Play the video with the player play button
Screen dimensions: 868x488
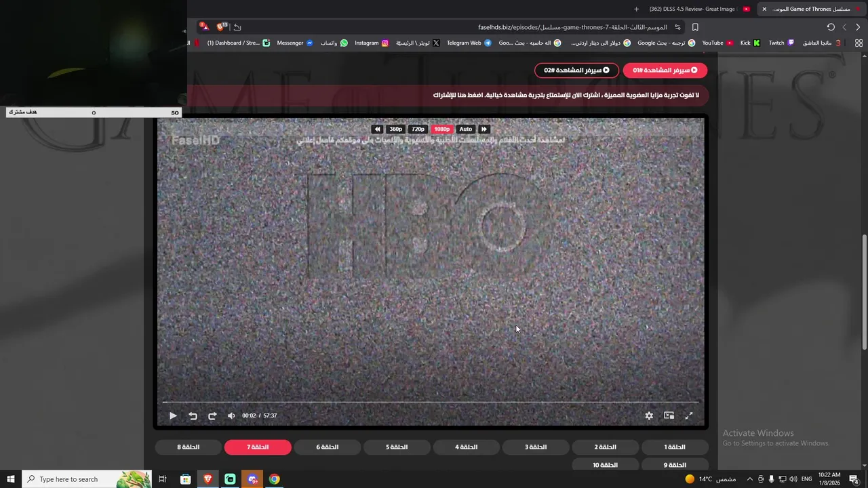pyautogui.click(x=173, y=415)
